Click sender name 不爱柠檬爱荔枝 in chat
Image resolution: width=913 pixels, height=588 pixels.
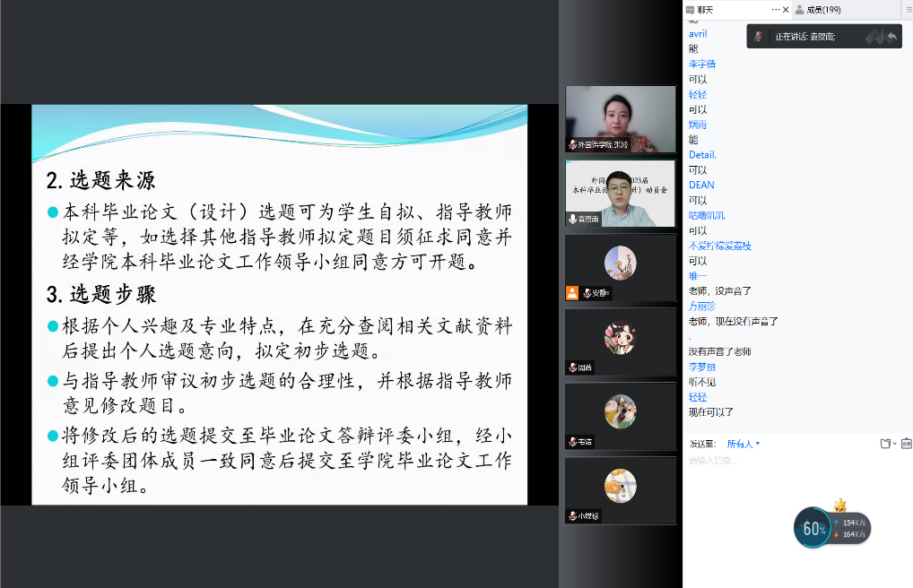(719, 246)
